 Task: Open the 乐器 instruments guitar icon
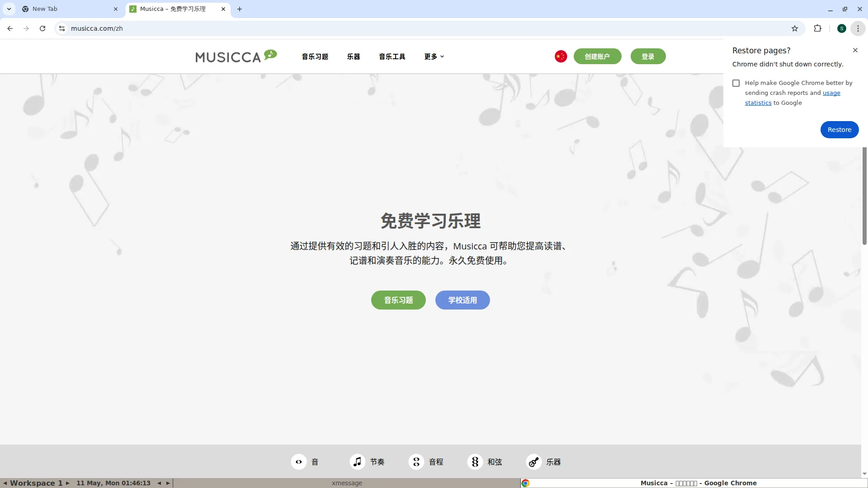click(x=533, y=462)
